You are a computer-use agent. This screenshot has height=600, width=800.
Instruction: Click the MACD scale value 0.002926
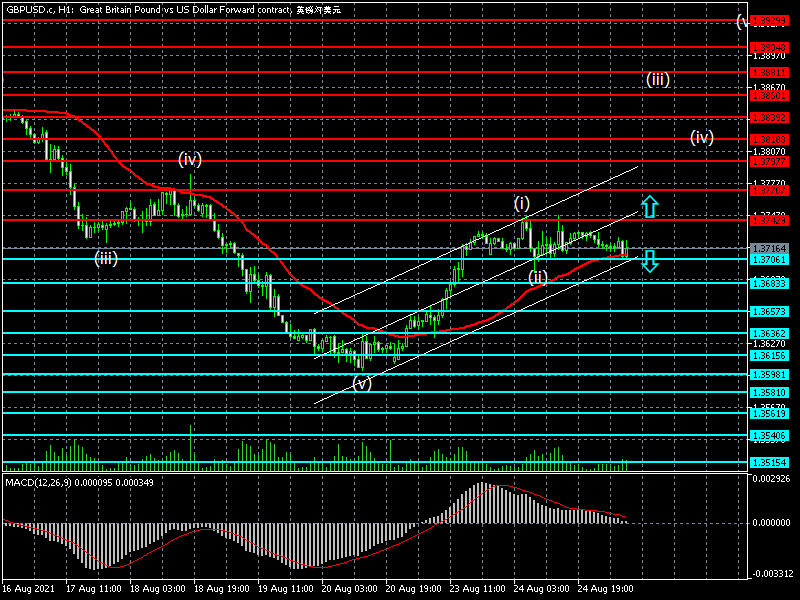tap(771, 479)
